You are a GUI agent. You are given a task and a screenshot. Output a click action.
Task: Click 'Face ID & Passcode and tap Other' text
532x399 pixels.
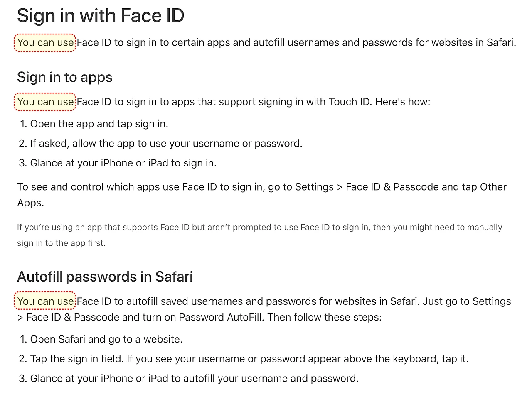[x=426, y=187]
